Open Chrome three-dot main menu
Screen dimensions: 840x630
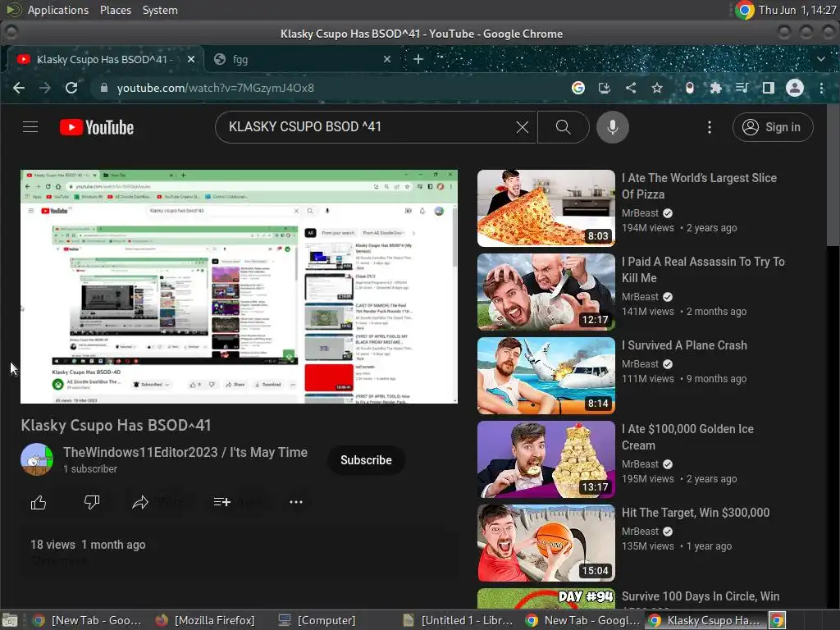coord(821,88)
